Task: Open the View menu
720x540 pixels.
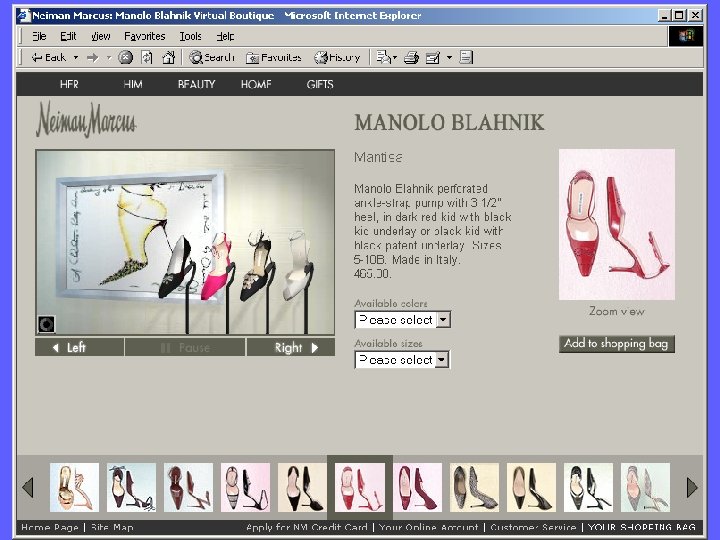Action: 101,36
